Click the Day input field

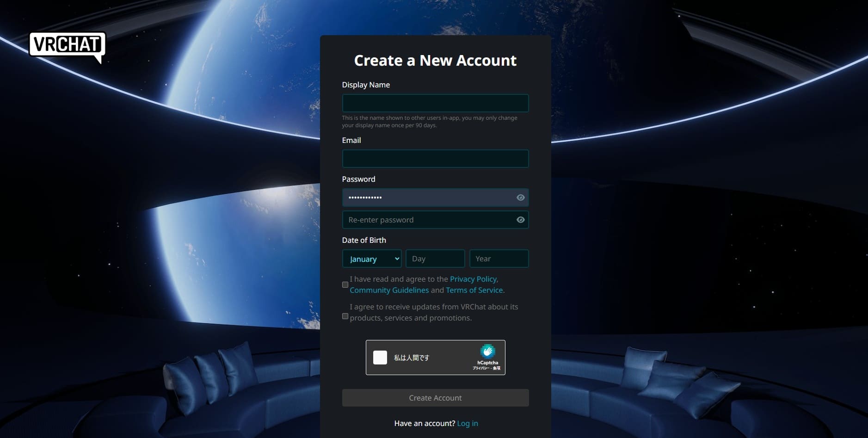tap(435, 259)
